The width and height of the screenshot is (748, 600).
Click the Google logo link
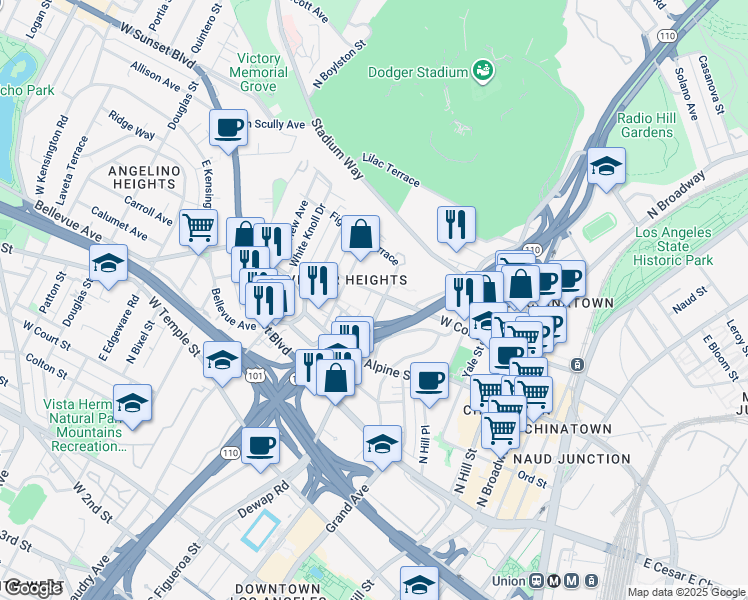click(x=31, y=589)
